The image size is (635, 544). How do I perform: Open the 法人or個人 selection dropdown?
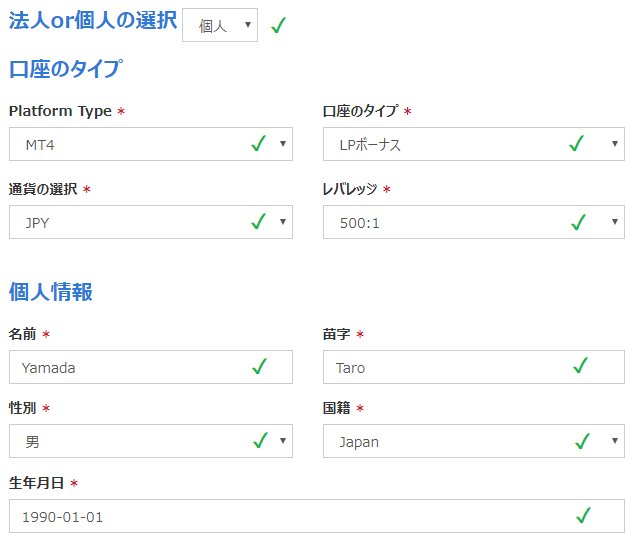point(220,26)
